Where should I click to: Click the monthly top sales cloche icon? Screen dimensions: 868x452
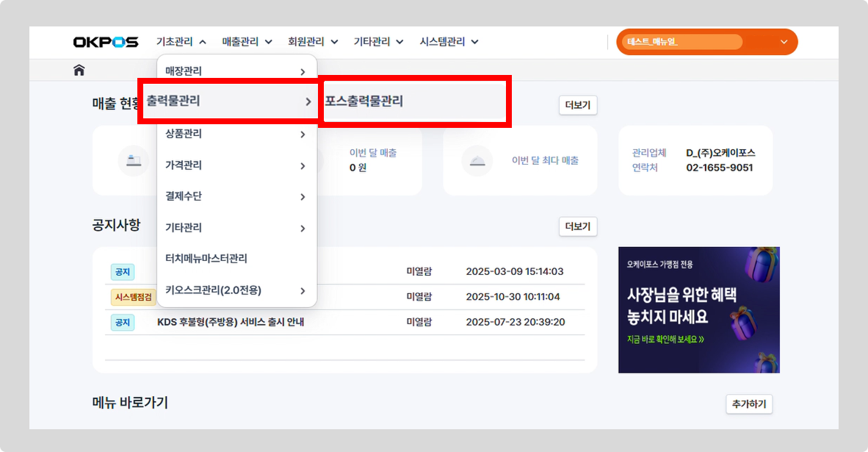click(477, 160)
